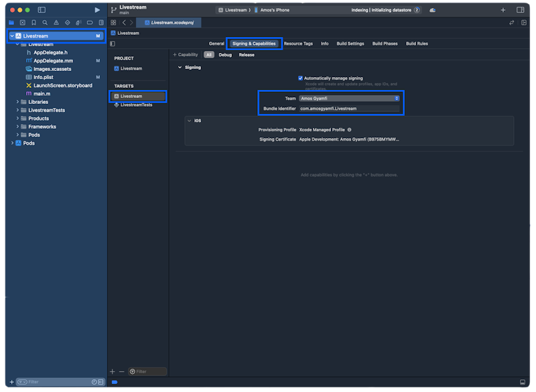
Task: Click the Bundle Identifier text field
Action: [349, 108]
